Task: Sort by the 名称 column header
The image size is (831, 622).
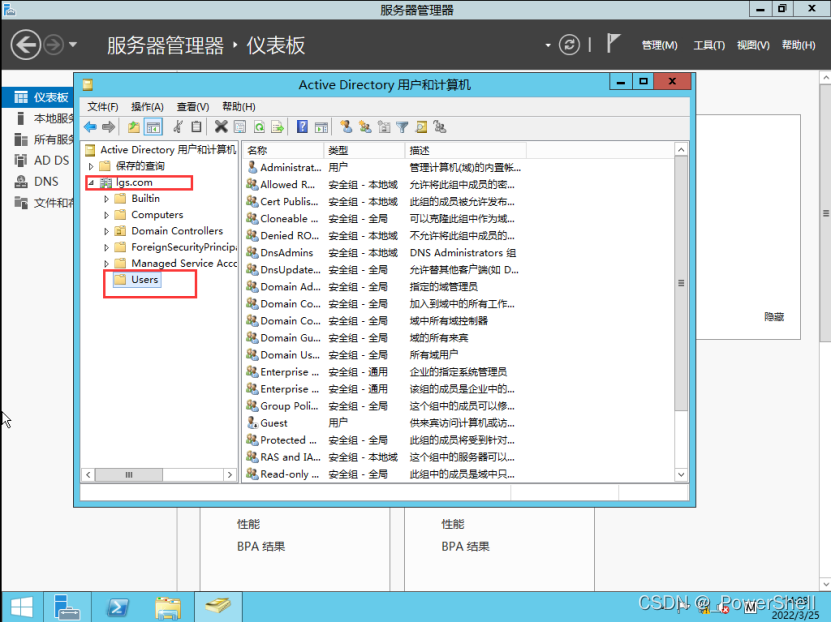Action: tap(284, 150)
